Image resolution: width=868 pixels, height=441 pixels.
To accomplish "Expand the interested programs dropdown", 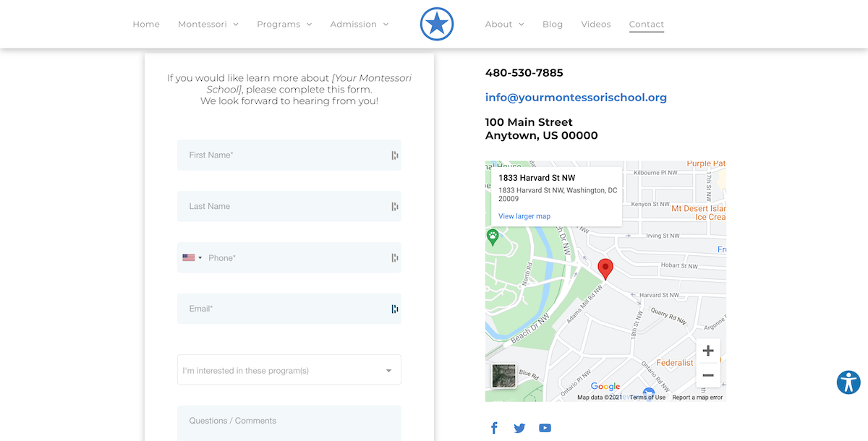I will (289, 370).
